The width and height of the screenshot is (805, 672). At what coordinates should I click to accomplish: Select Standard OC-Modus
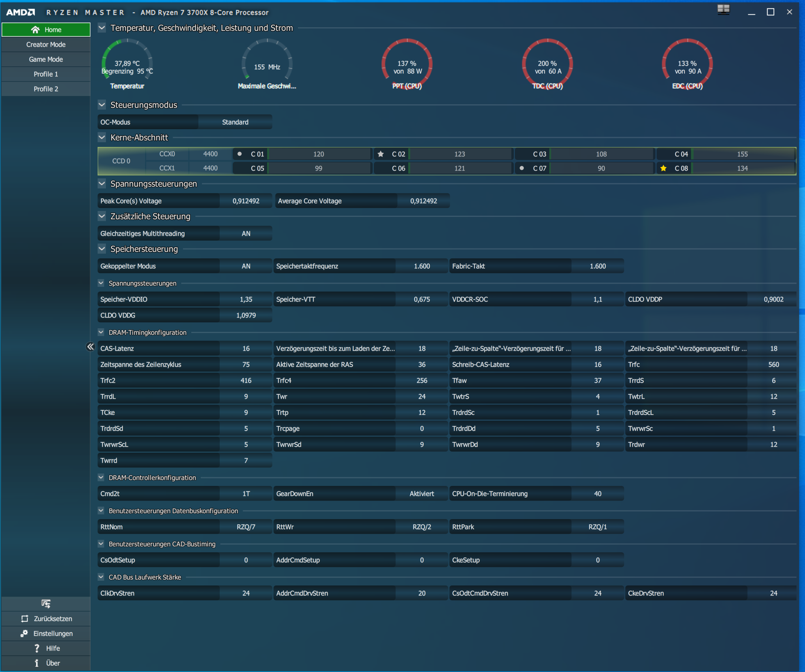coord(235,122)
